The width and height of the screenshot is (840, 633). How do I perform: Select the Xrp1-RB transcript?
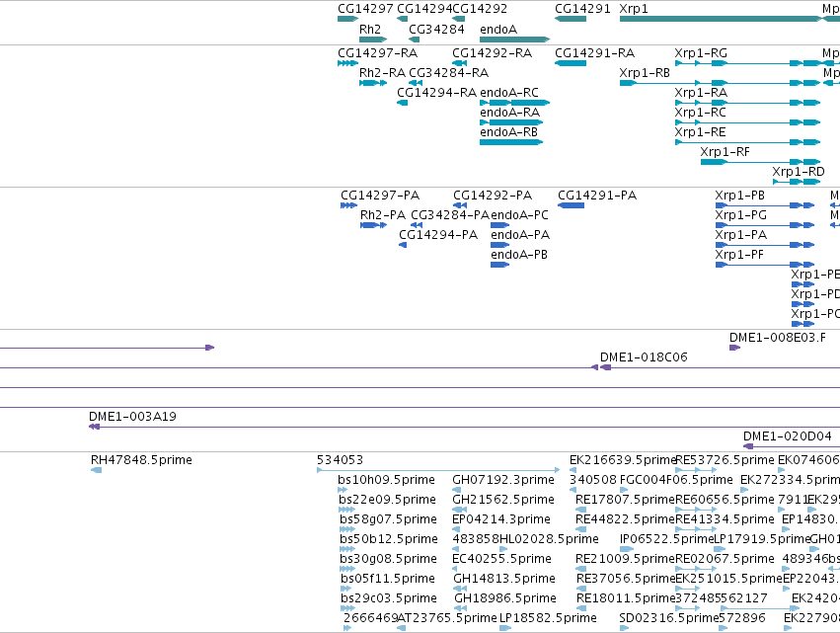(x=721, y=83)
